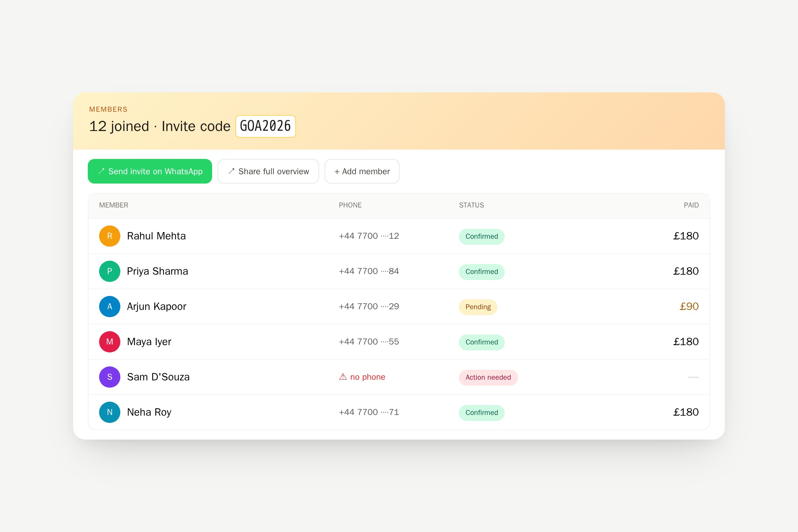Click the '12 joined · Invite code' heading
Image resolution: width=798 pixels, height=532 pixels.
(160, 127)
